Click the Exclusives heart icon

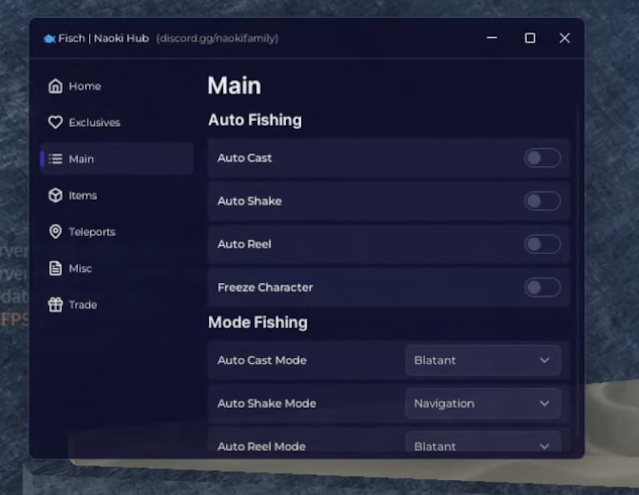pyautogui.click(x=55, y=122)
